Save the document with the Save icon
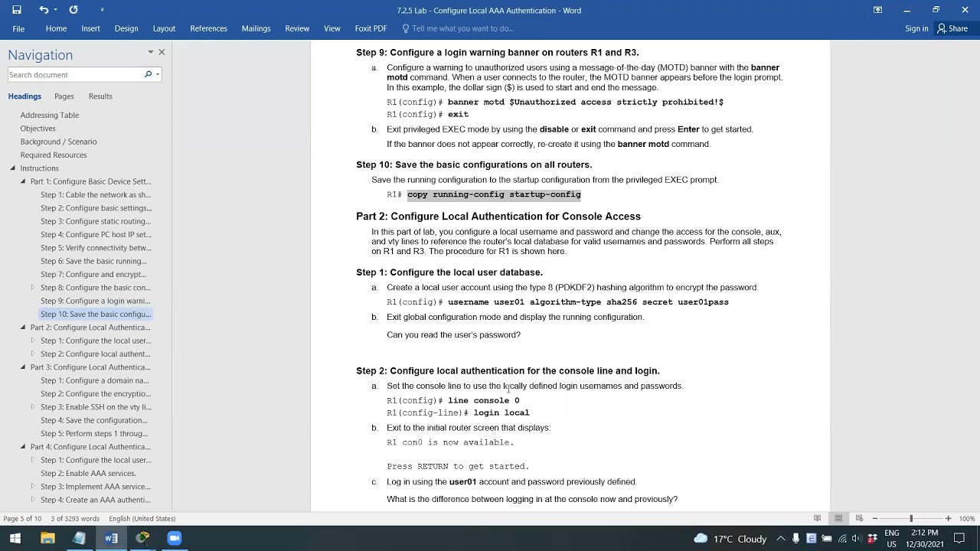This screenshot has width=980, height=551. click(16, 10)
